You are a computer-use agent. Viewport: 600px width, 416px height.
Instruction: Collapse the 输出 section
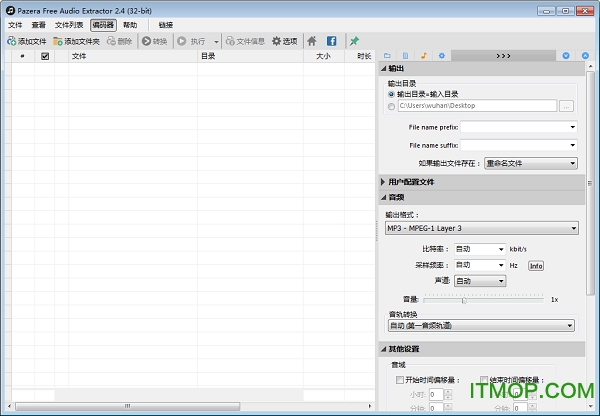tap(383, 69)
